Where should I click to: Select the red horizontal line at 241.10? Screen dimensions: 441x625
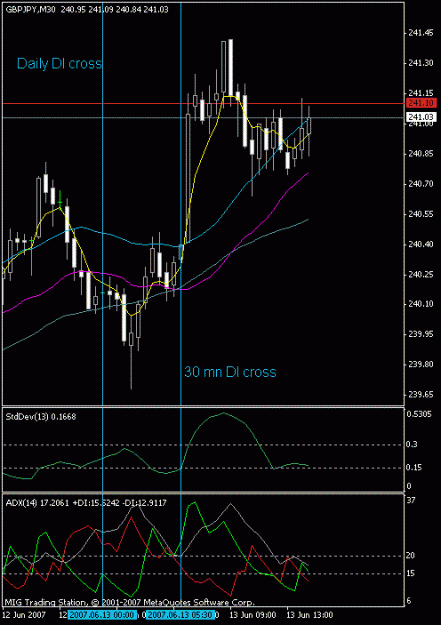click(x=203, y=103)
